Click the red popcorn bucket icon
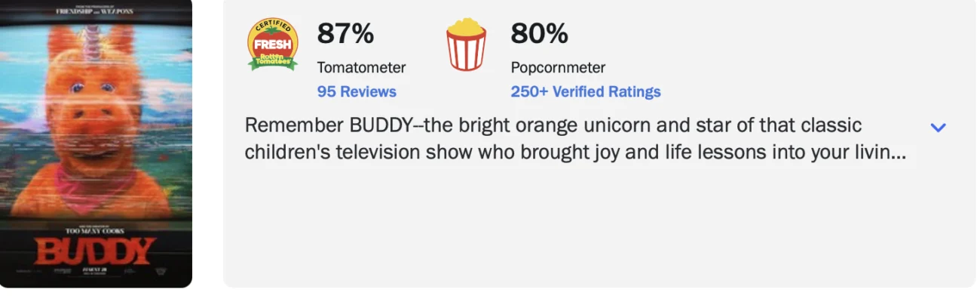Screen dimensions: 980x296 [x=466, y=45]
